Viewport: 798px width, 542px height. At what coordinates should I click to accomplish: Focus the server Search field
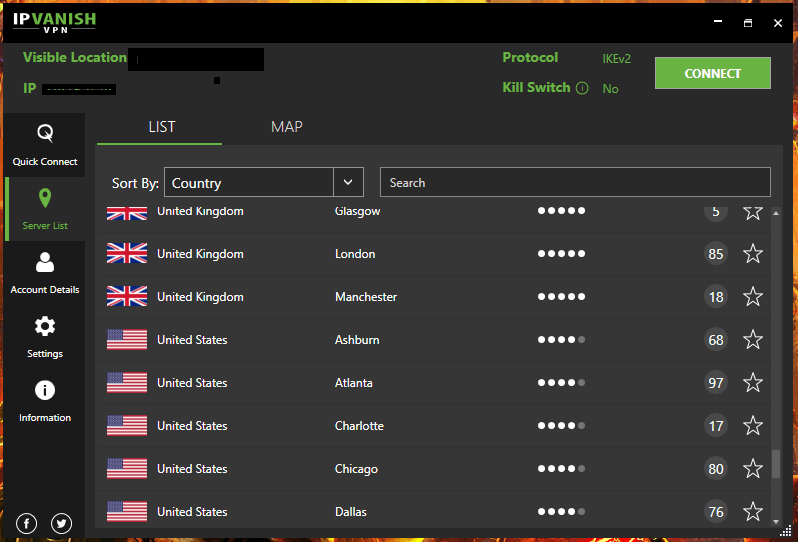[575, 182]
